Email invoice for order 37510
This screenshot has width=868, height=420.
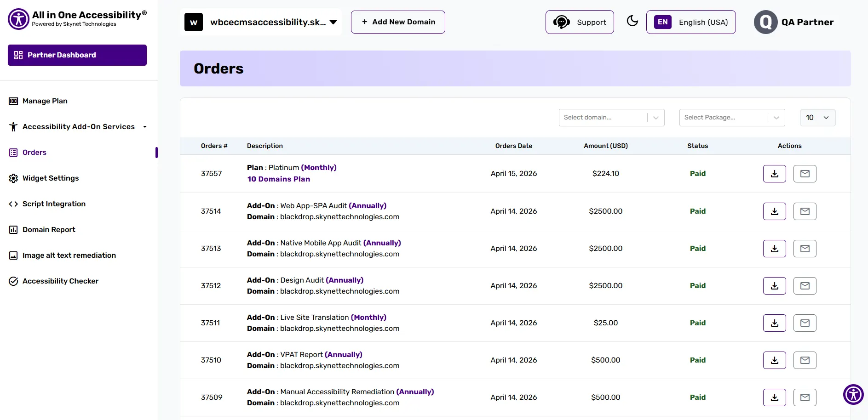pos(805,360)
